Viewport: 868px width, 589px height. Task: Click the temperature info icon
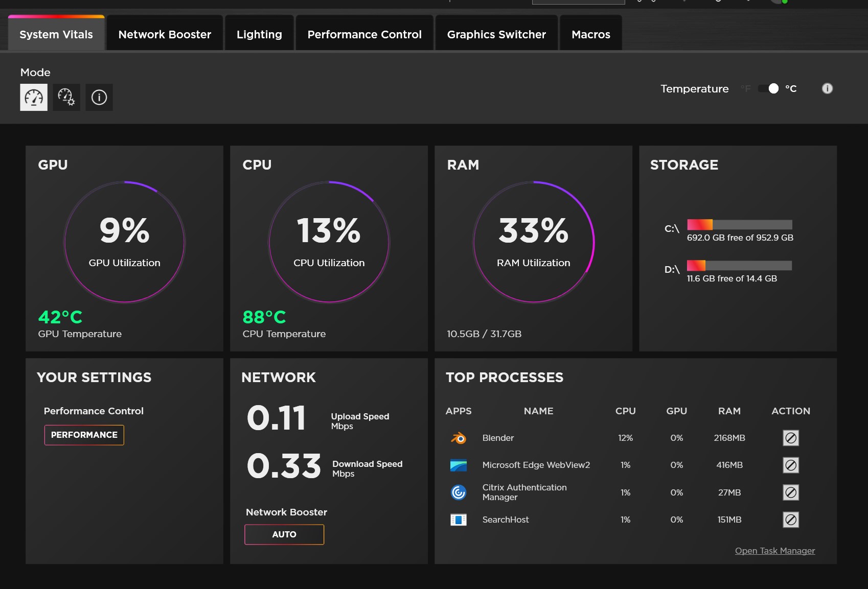pyautogui.click(x=827, y=88)
